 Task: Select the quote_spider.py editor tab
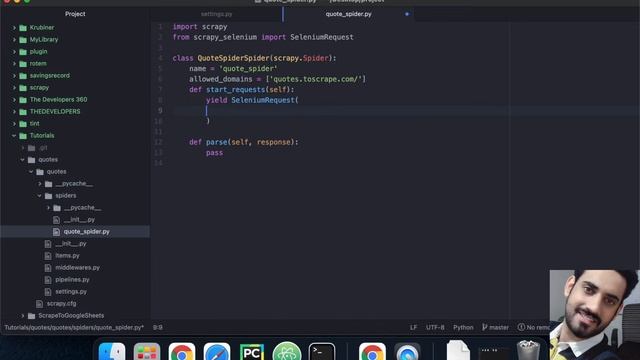point(349,14)
